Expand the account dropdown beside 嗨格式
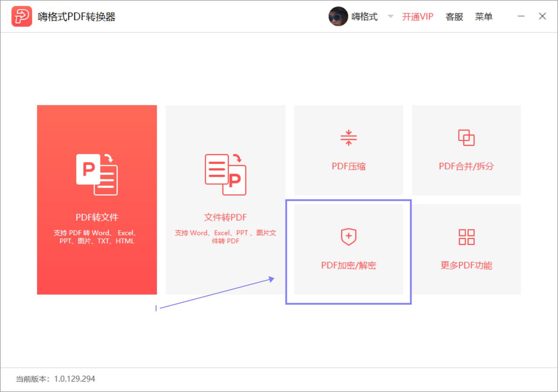Screen dimensions: 558x392 coord(390,17)
